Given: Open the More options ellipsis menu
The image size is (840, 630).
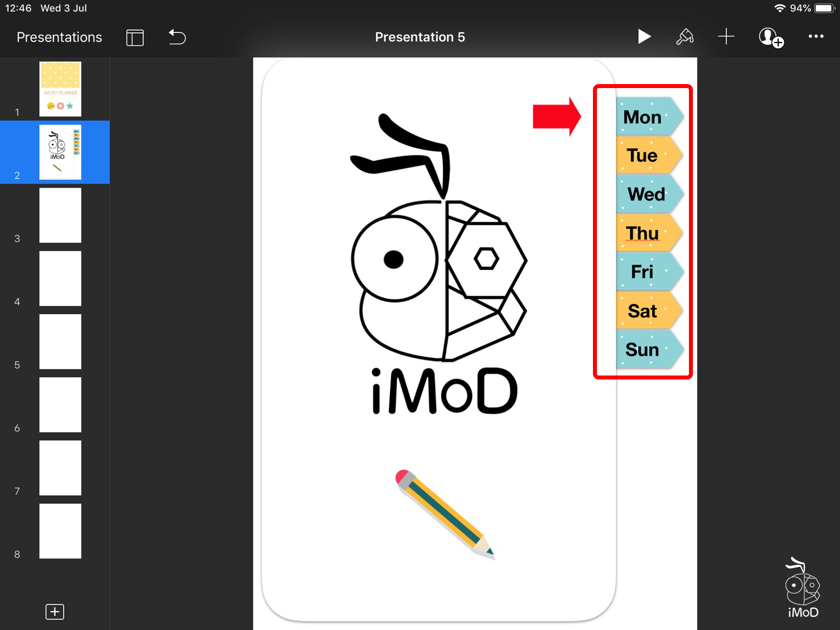Looking at the screenshot, I should click(816, 37).
